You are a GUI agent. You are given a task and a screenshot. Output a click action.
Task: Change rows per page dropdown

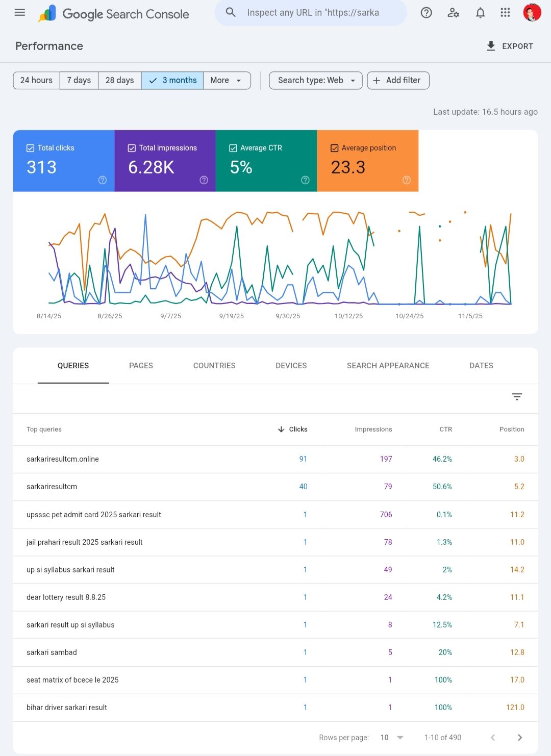[392, 737]
